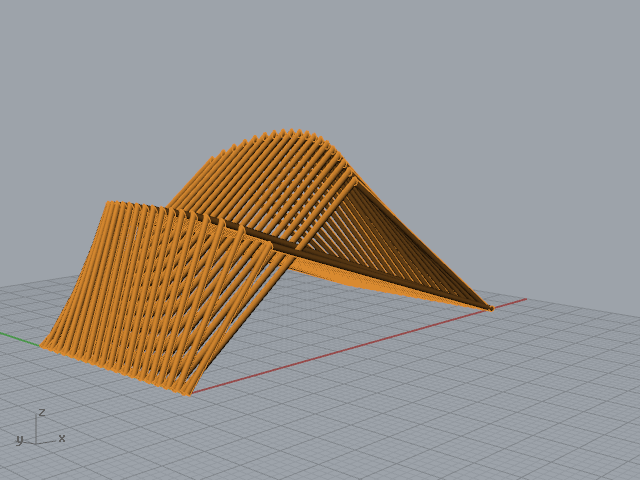Screen dimensions: 640x480
Task: Click the Z label on the axis icon
Action: 42,412
